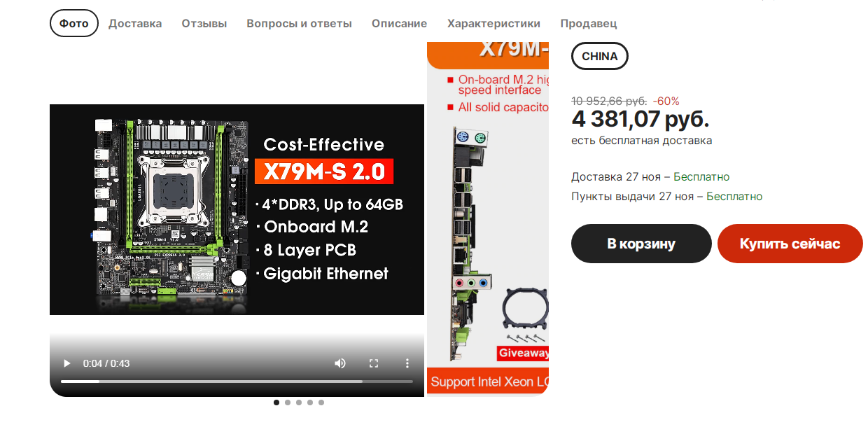Select the CHINA shipping option chip

pyautogui.click(x=600, y=56)
